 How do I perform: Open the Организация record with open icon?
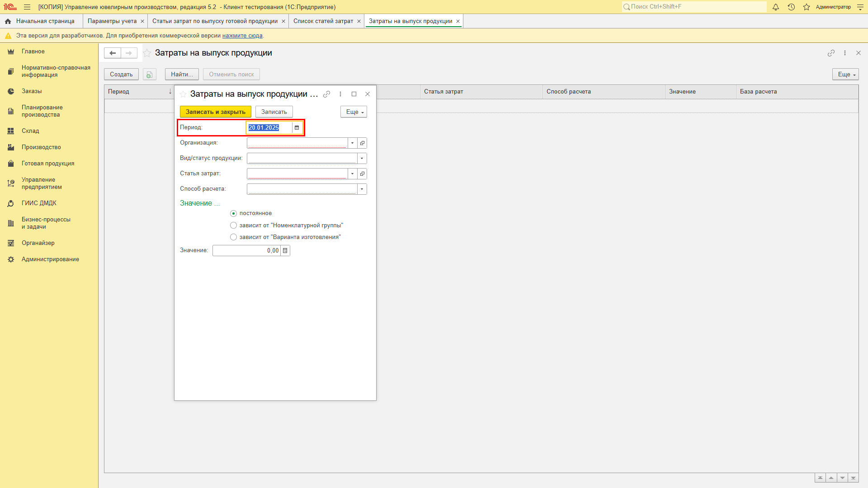click(362, 143)
